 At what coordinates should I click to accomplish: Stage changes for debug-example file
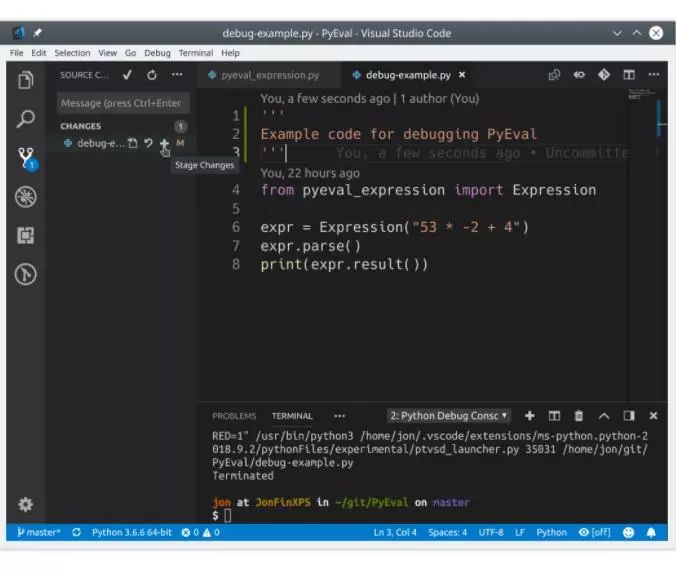coord(164,143)
